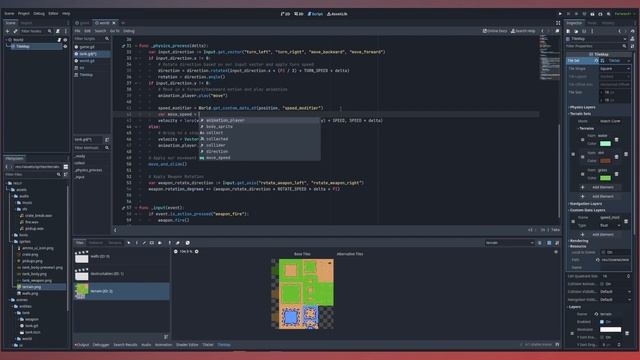The width and height of the screenshot is (640, 360).
Task: Click the water terrain color swatch
Action: 605,144
